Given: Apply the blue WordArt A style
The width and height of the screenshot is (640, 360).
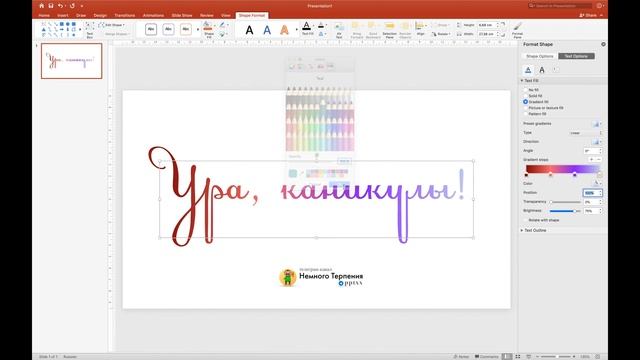Looking at the screenshot, I should coord(267,30).
